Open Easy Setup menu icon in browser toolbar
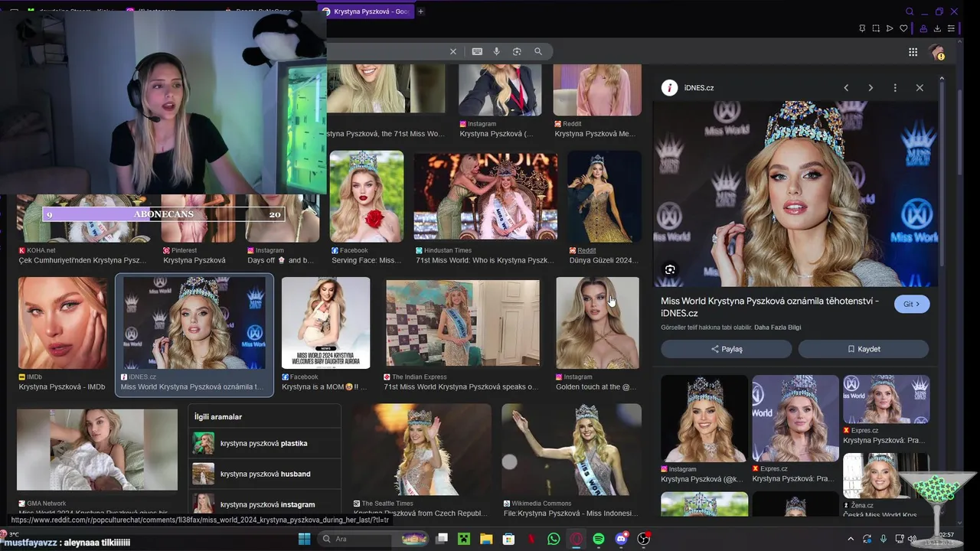The height and width of the screenshot is (551, 980). (x=951, y=28)
